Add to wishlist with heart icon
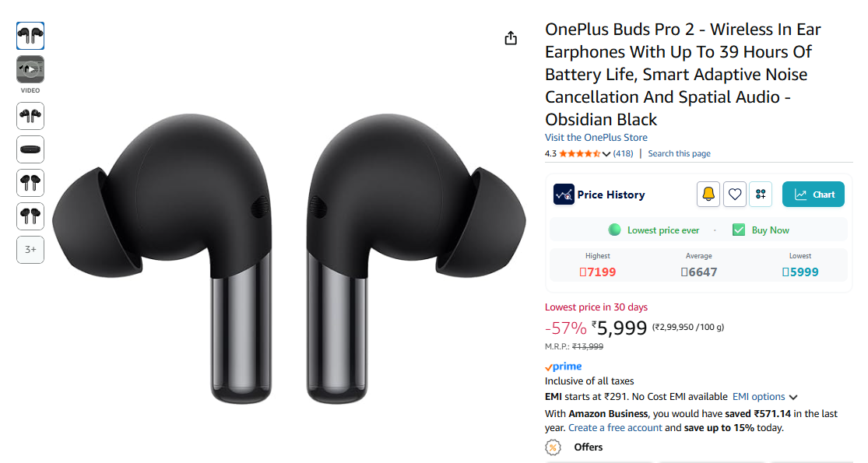This screenshot has width=868, height=463. coord(735,195)
